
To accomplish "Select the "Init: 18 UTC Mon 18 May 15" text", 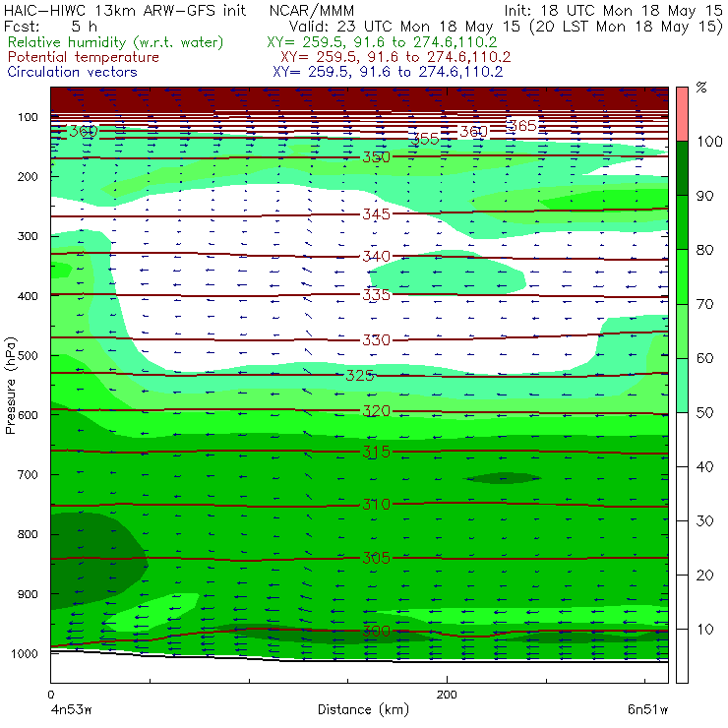I will click(x=613, y=11).
